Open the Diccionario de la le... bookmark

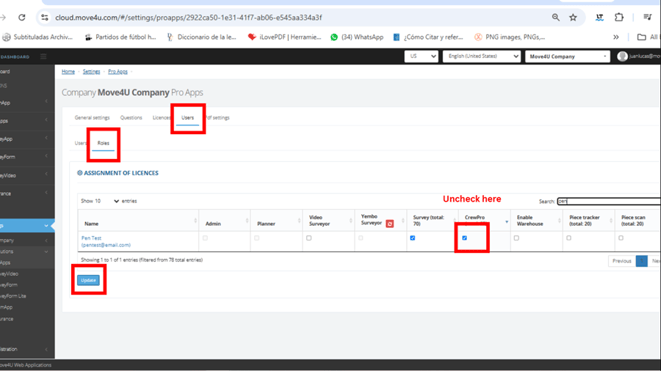click(x=202, y=37)
